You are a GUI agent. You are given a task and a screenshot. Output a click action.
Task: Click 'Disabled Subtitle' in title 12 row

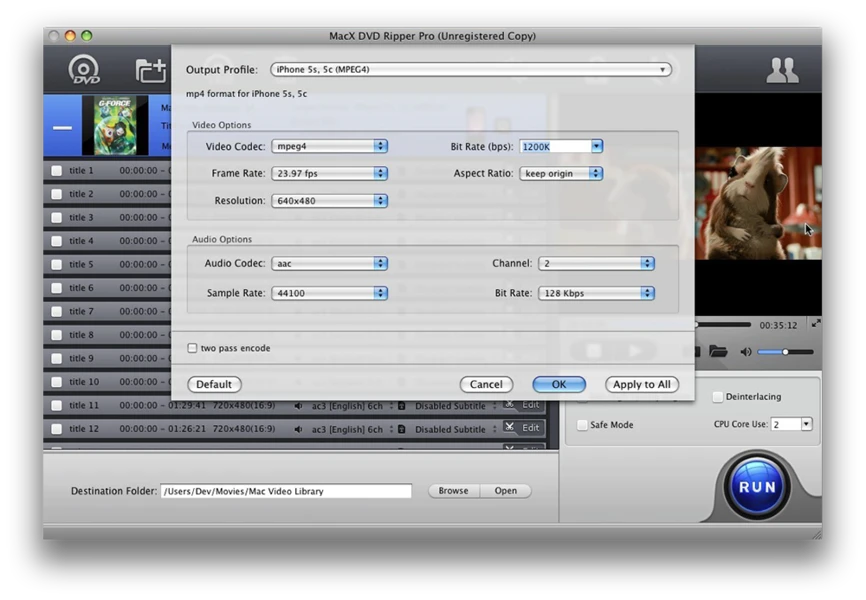[x=450, y=429]
